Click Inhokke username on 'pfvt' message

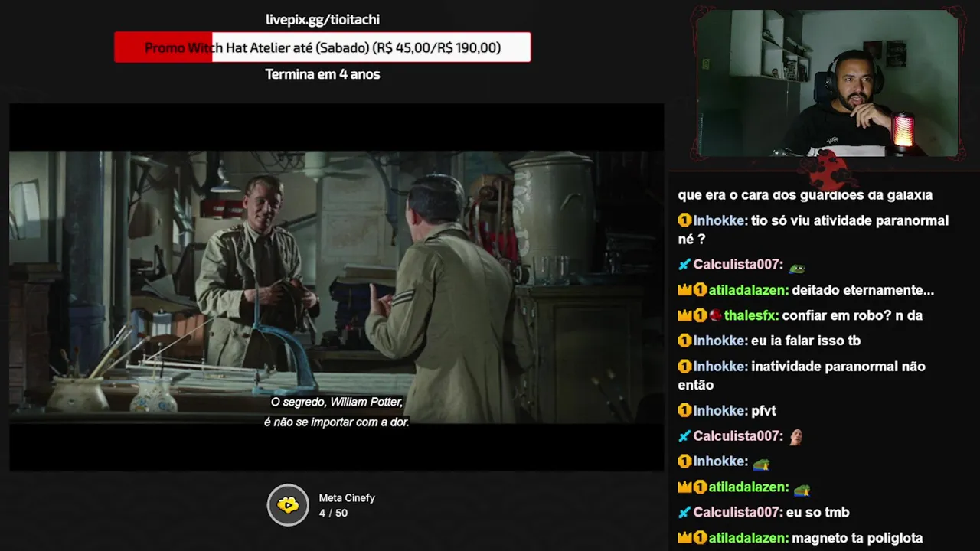click(720, 411)
